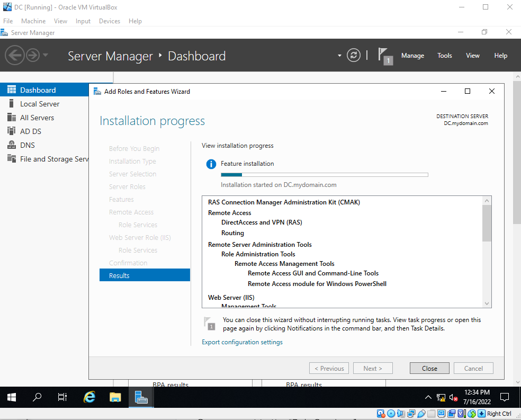
Task: Click the feature installation progress bar
Action: pyautogui.click(x=324, y=175)
